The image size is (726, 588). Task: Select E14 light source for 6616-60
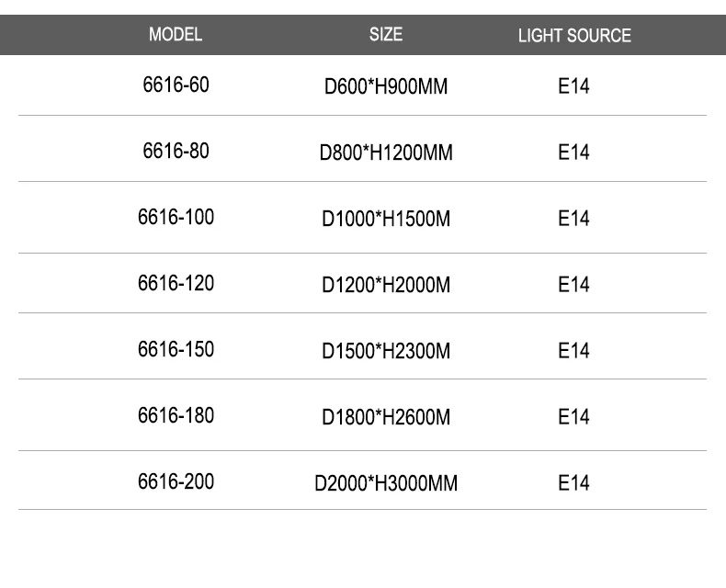pyautogui.click(x=573, y=87)
